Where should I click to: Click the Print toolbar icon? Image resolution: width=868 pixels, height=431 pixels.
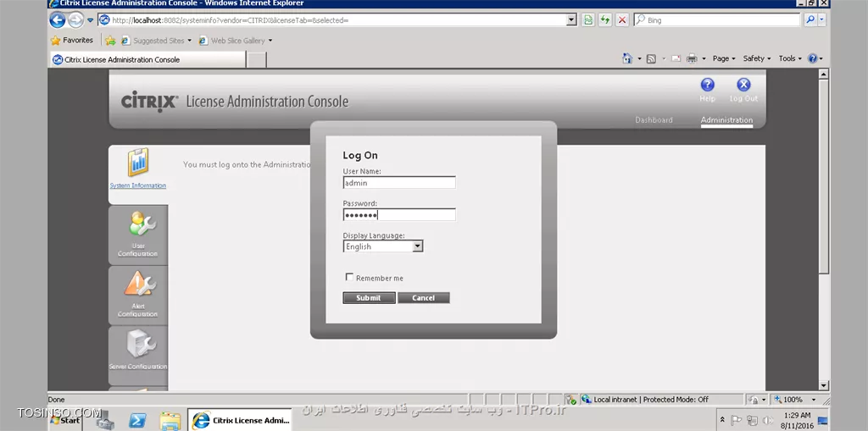tap(692, 58)
